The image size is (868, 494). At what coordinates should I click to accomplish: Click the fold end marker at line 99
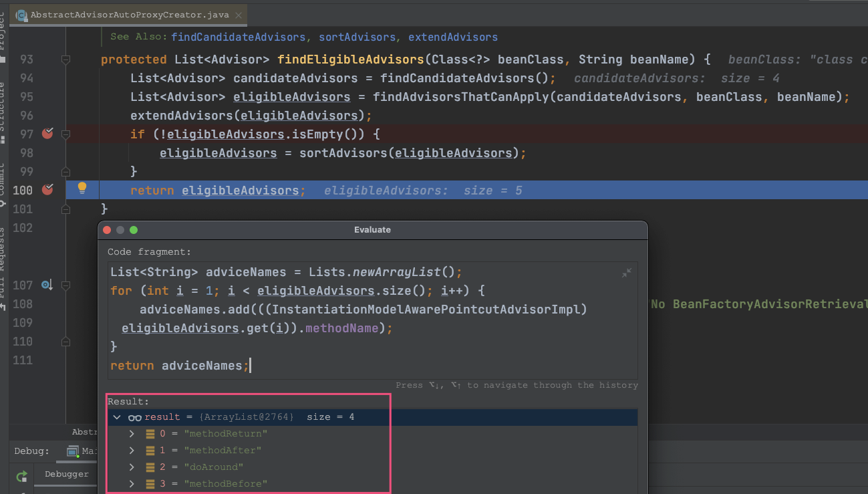[66, 172]
